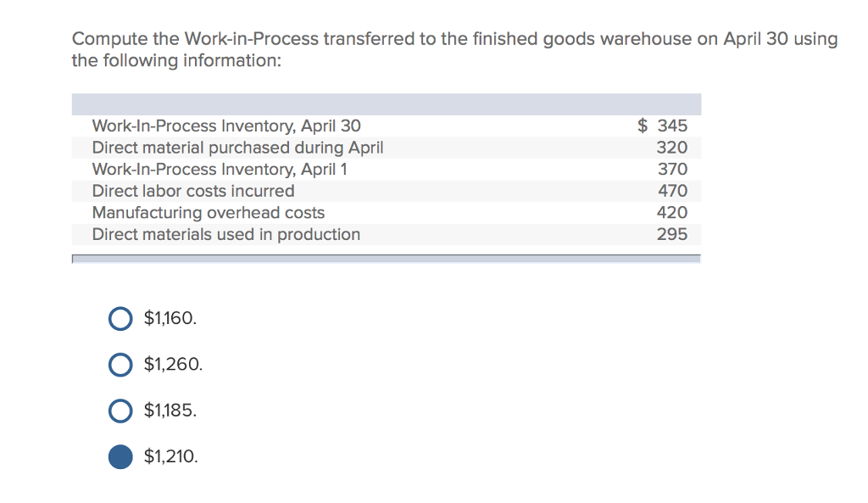This screenshot has height=503, width=868.
Task: Click the $ 345 table value
Action: (x=663, y=126)
